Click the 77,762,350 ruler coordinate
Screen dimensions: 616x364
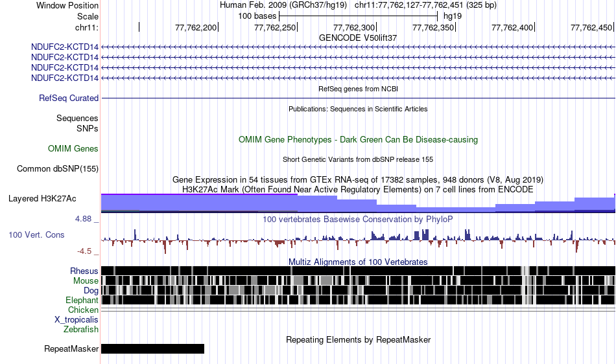[433, 27]
